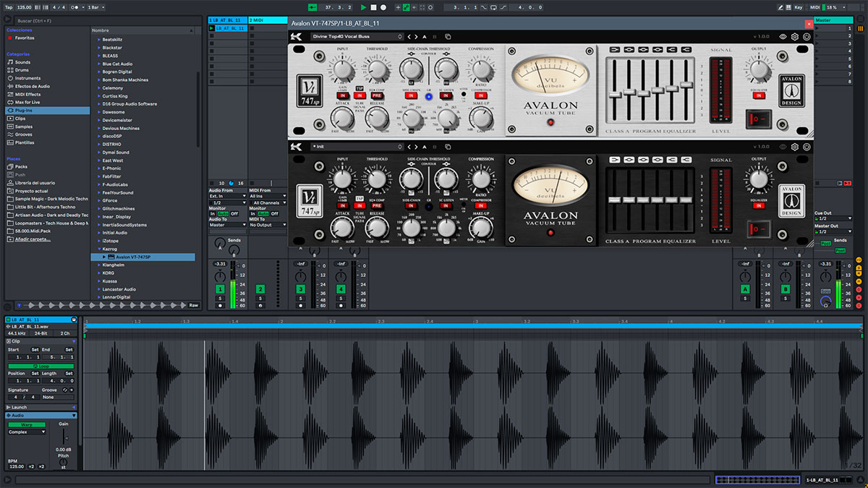Arm track 1 for recording
This screenshot has width=868, height=488.
click(220, 306)
